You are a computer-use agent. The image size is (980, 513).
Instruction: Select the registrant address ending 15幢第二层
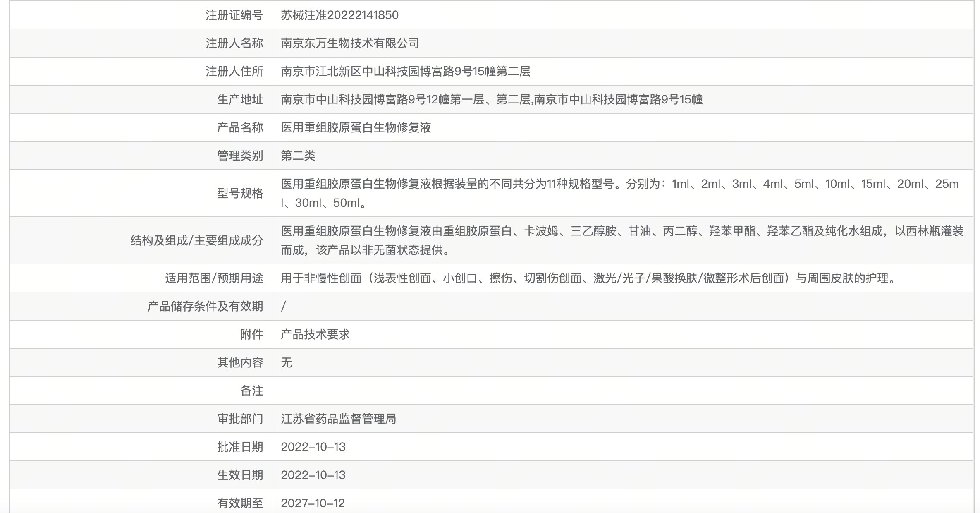pos(406,71)
